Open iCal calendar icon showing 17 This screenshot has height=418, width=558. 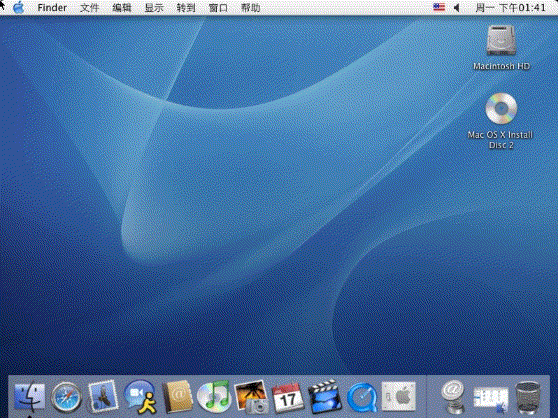tap(288, 397)
